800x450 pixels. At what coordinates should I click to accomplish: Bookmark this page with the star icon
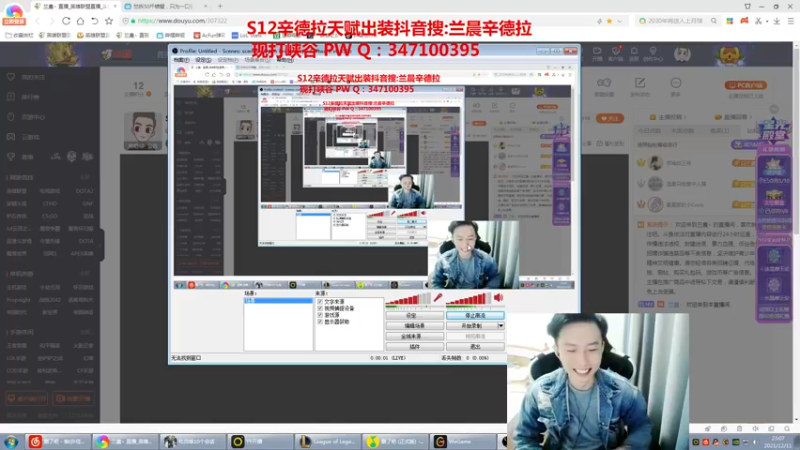coord(109,21)
